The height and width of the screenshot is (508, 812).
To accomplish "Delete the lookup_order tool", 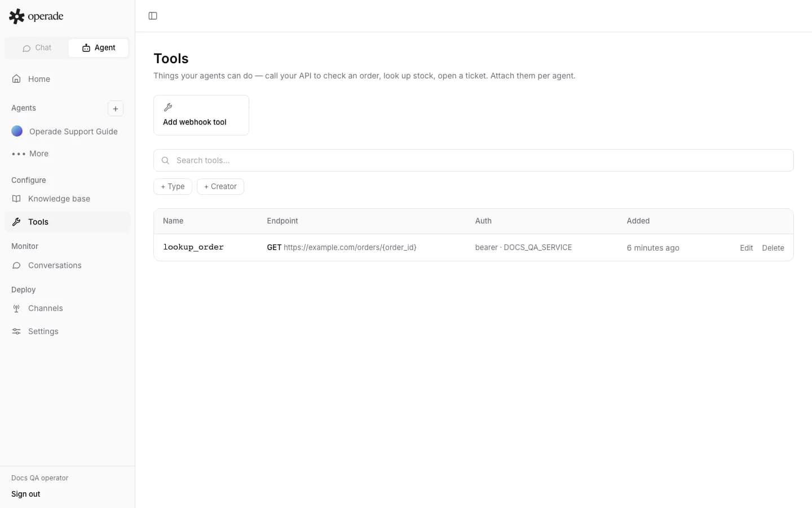I will click(x=773, y=248).
